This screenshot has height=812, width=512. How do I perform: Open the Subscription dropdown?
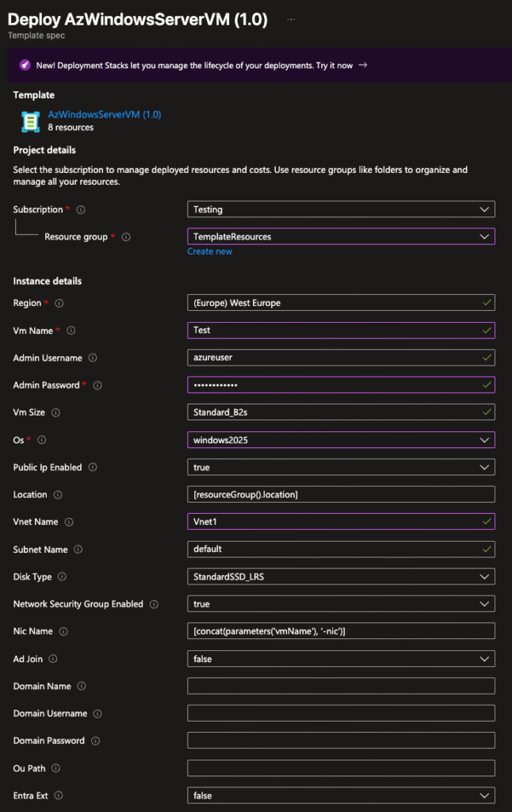coord(341,209)
